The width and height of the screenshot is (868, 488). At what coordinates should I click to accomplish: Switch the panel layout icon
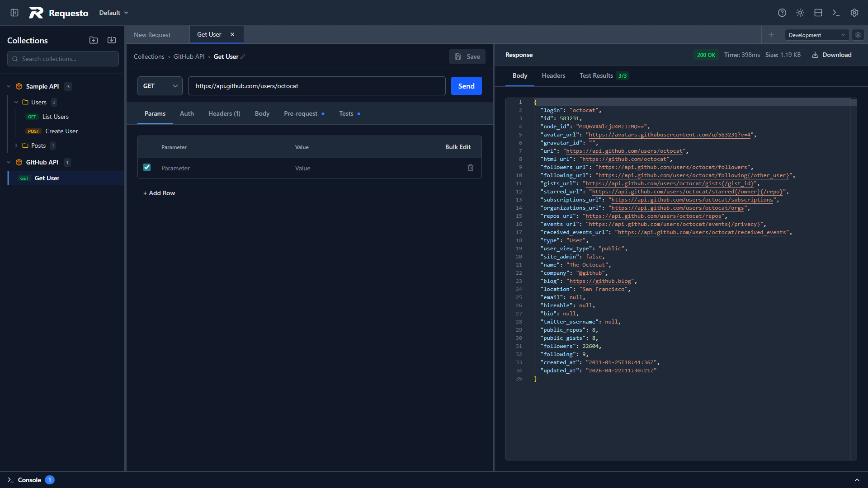tap(818, 13)
